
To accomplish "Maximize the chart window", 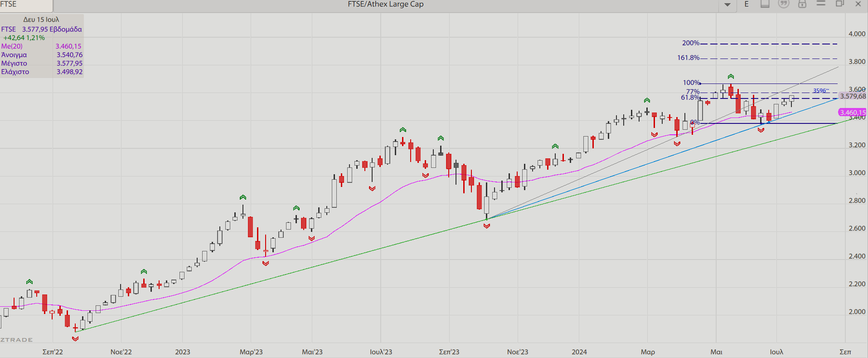I will (x=839, y=4).
